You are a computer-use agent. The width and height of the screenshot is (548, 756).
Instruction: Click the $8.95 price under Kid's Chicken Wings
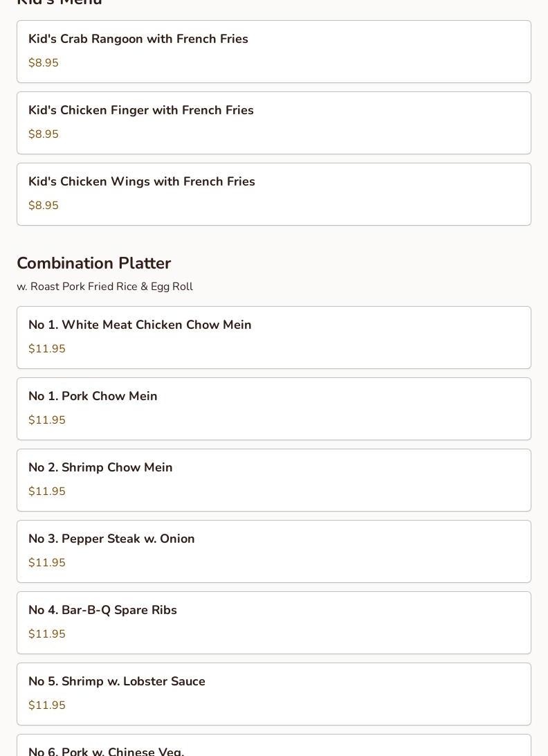point(44,206)
